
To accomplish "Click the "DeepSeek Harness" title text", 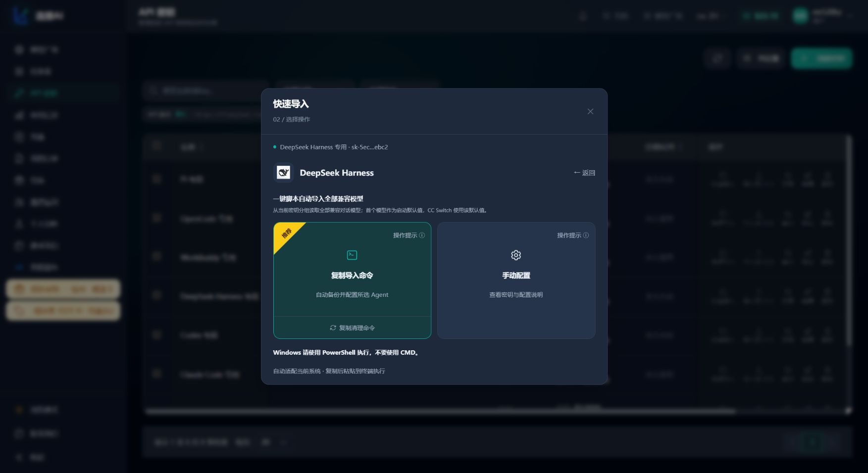I will tap(337, 173).
